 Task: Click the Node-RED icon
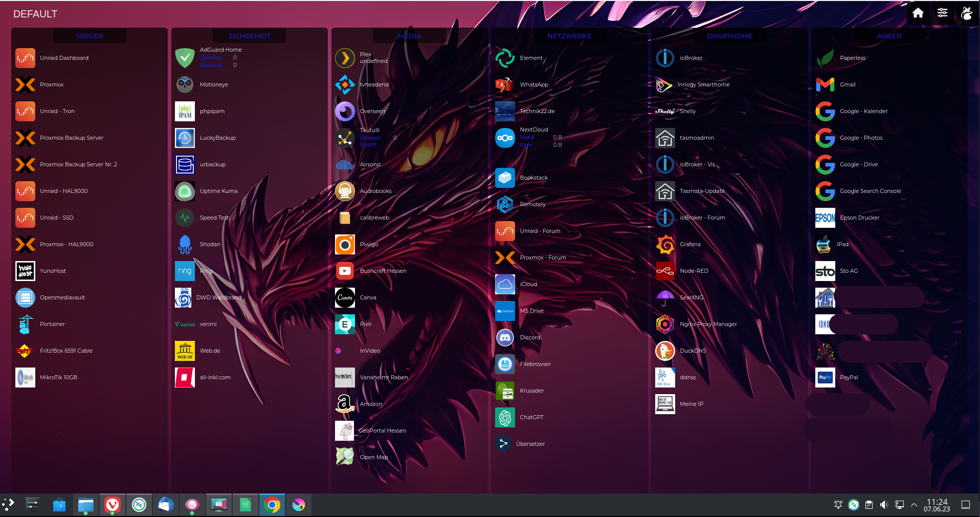pyautogui.click(x=665, y=271)
